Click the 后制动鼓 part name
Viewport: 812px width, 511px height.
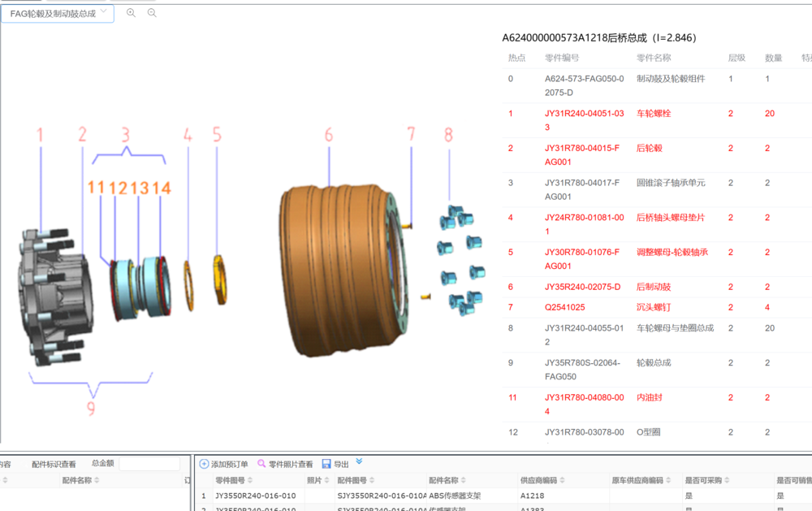pyautogui.click(x=654, y=287)
